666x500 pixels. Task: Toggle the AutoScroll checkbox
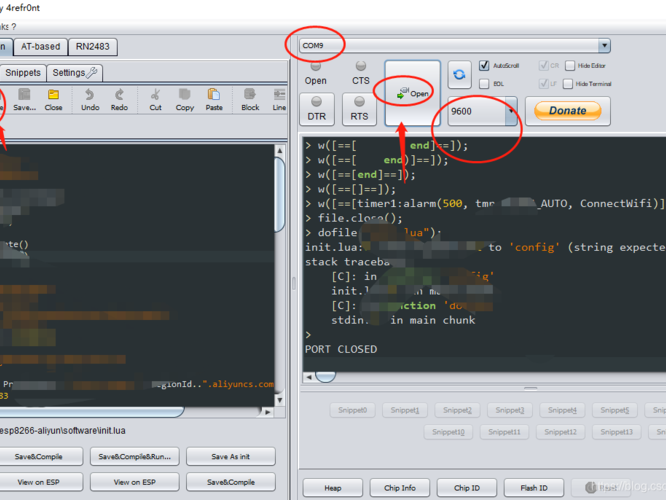pyautogui.click(x=484, y=65)
